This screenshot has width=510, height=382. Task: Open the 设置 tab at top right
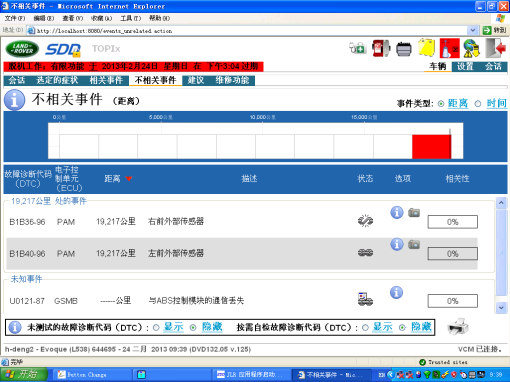tap(465, 66)
